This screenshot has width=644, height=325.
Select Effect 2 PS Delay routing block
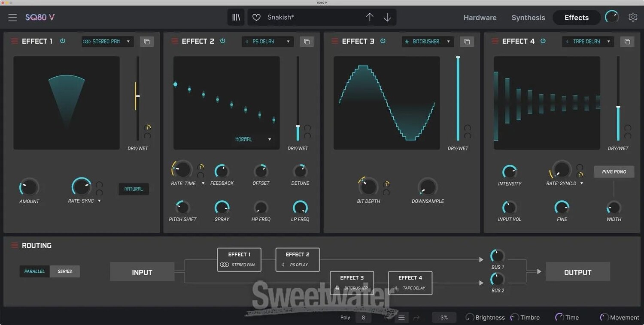coord(298,259)
